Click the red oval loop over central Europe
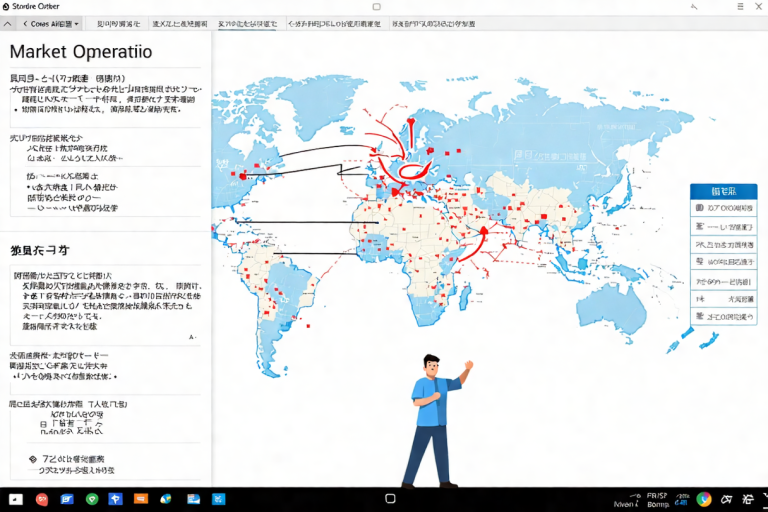 click(415, 170)
